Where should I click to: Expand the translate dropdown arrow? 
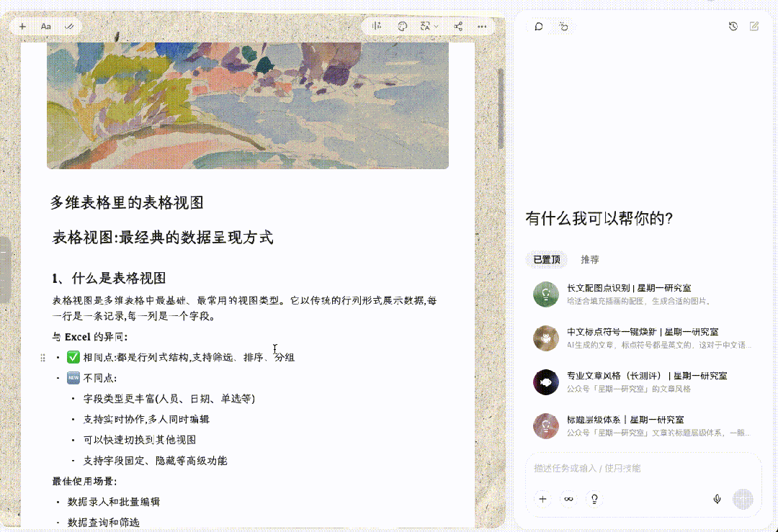[x=436, y=27]
